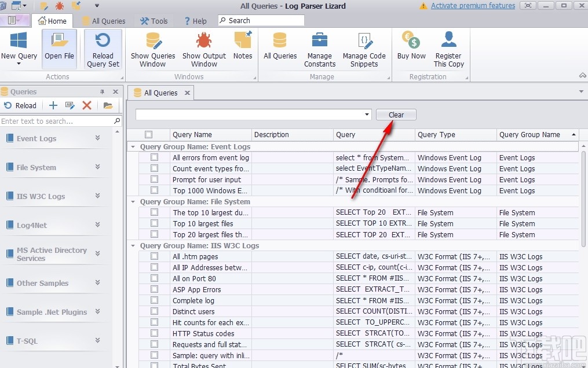Expand the Log4Net sidebar group

tap(97, 225)
